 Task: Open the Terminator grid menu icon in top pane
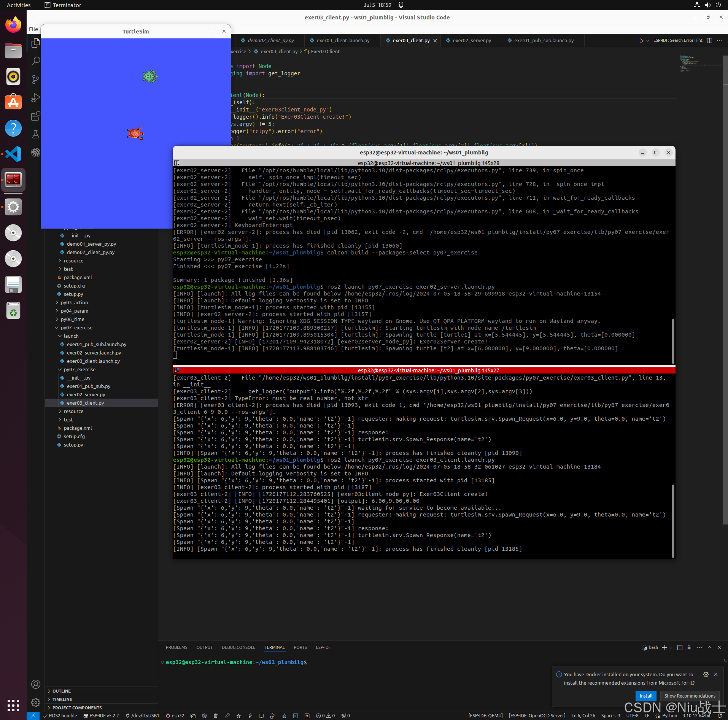(x=177, y=163)
